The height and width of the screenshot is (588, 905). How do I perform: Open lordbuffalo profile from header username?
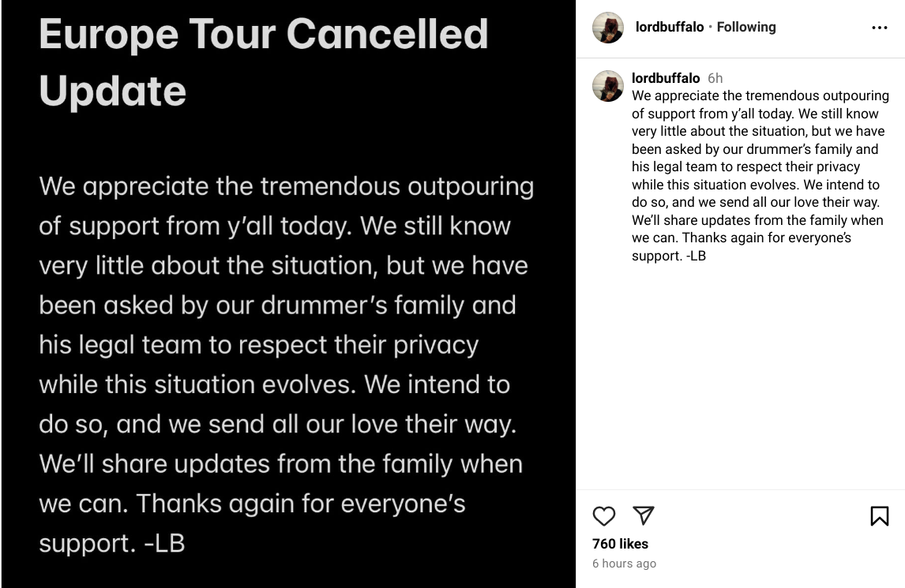point(668,27)
